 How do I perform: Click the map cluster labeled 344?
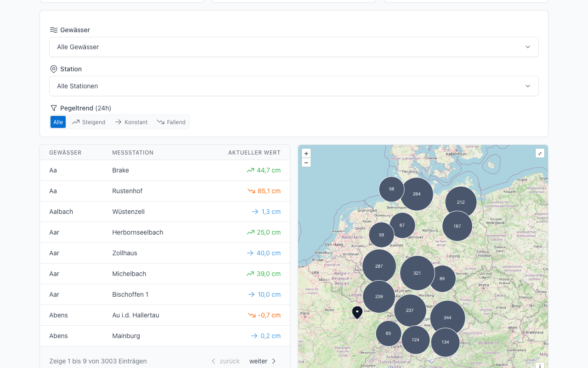(447, 318)
